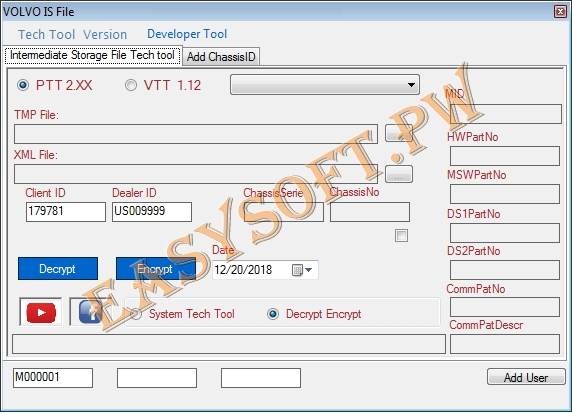Screen dimensions: 572x413
Task: Switch to Intermediate Storage File Tech tool tab
Action: point(93,55)
